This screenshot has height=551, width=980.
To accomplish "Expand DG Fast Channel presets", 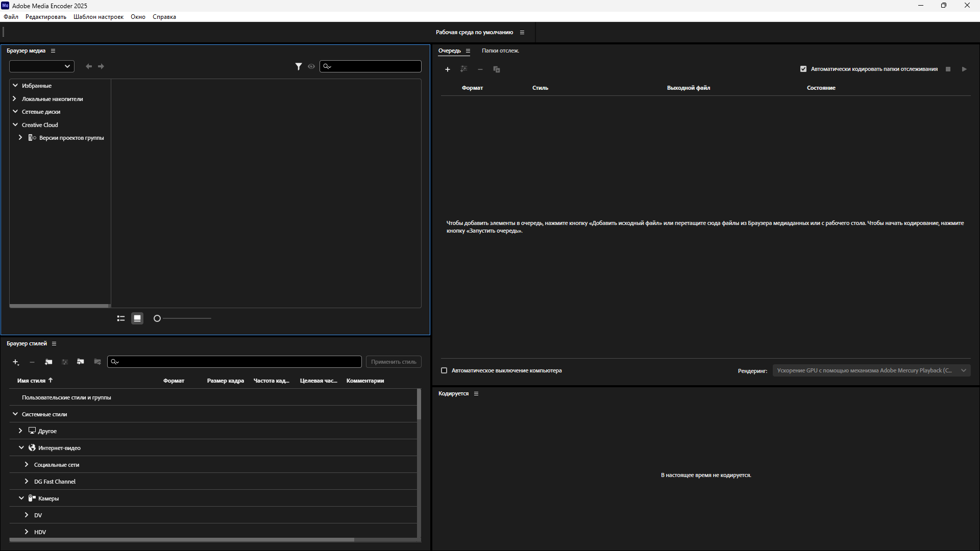I will click(x=27, y=482).
